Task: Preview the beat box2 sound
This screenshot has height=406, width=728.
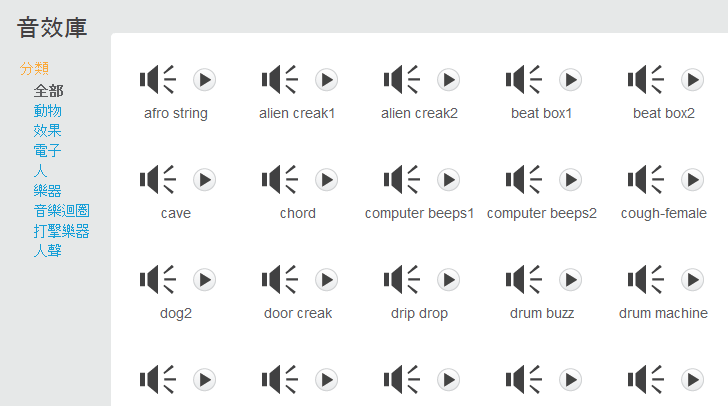Action: 693,80
